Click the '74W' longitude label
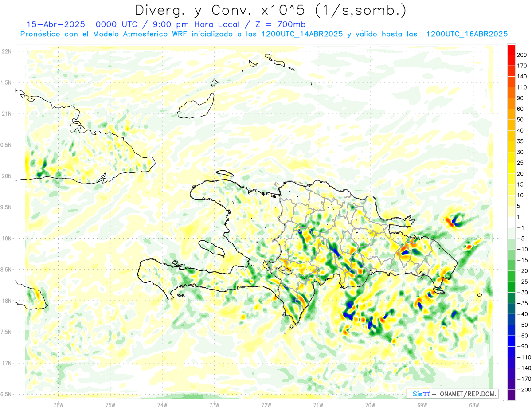Screen dimensions: 532x411 click(162, 405)
